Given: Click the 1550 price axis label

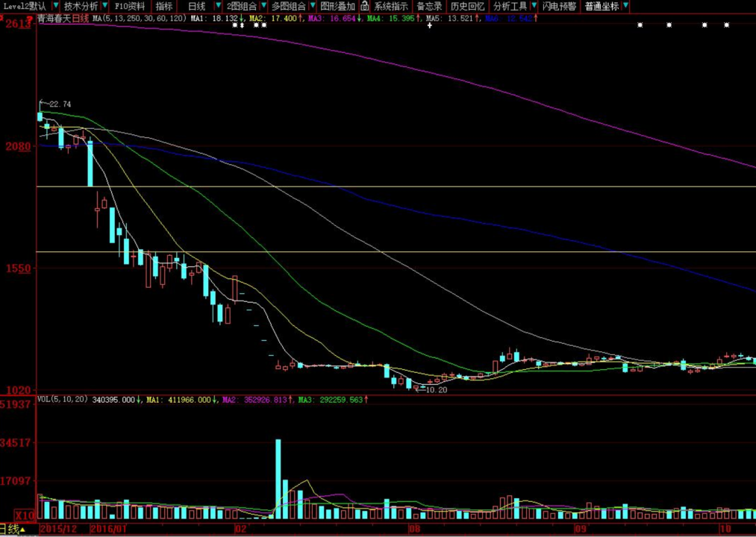Looking at the screenshot, I should (19, 268).
